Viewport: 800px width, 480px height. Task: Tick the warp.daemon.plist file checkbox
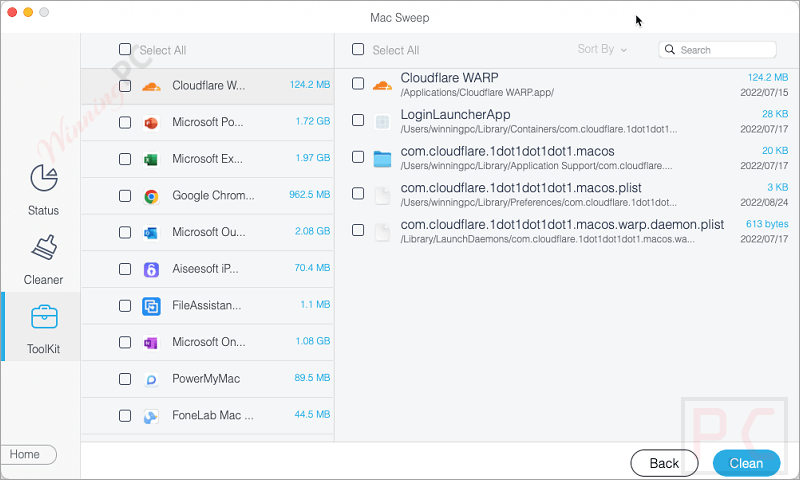pos(358,230)
